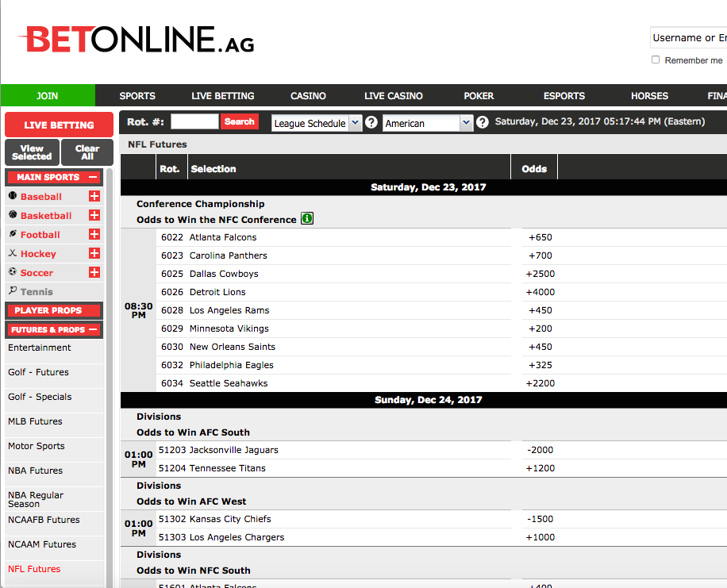Expand the Basketball section plus icon
This screenshot has width=727, height=588.
[x=94, y=215]
